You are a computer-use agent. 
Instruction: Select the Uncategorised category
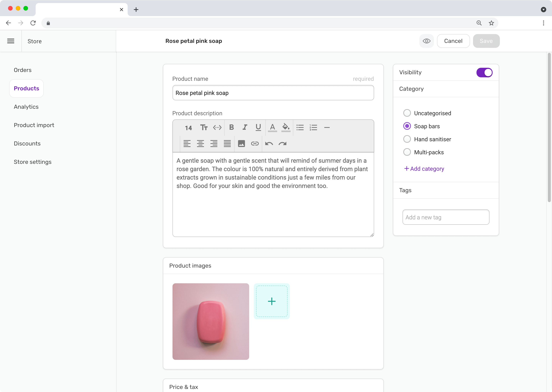[x=407, y=113]
